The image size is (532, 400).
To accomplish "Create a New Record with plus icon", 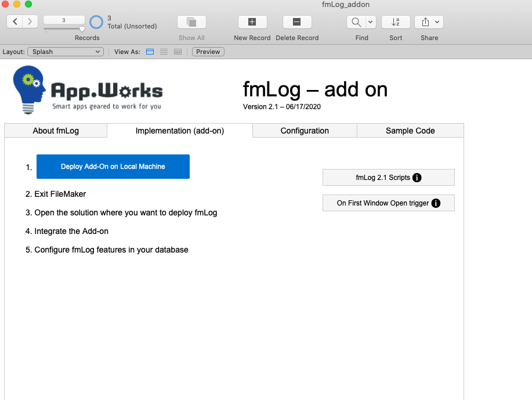I will (252, 22).
